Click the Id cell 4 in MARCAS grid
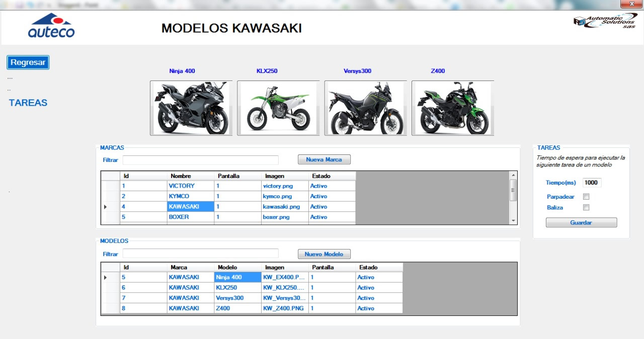 click(143, 207)
